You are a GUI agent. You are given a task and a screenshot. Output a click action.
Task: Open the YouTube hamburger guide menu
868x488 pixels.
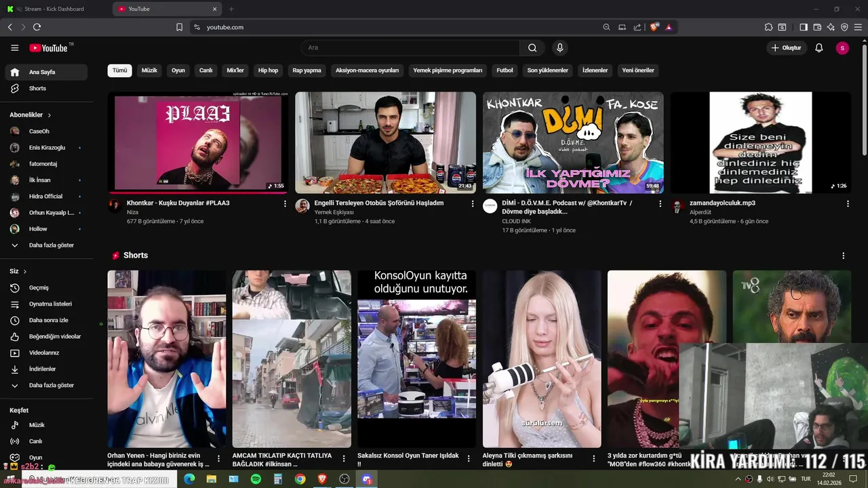pyautogui.click(x=14, y=47)
